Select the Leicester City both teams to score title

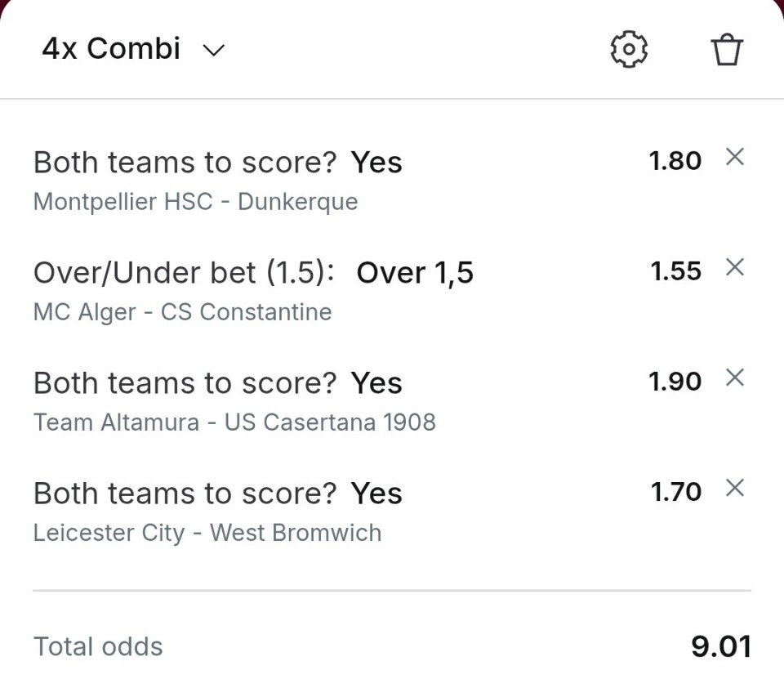coord(217,494)
